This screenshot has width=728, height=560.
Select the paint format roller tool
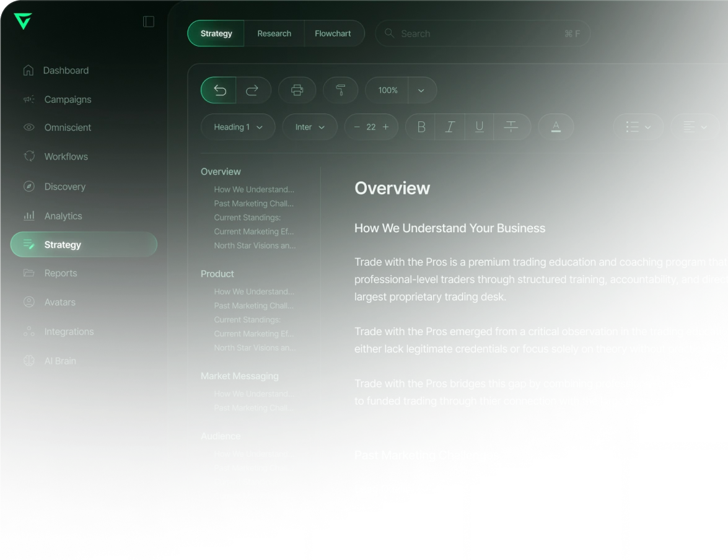tap(340, 90)
